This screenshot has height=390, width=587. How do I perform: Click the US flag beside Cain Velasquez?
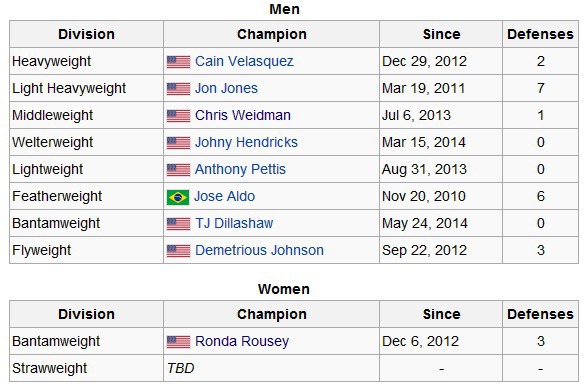[178, 62]
